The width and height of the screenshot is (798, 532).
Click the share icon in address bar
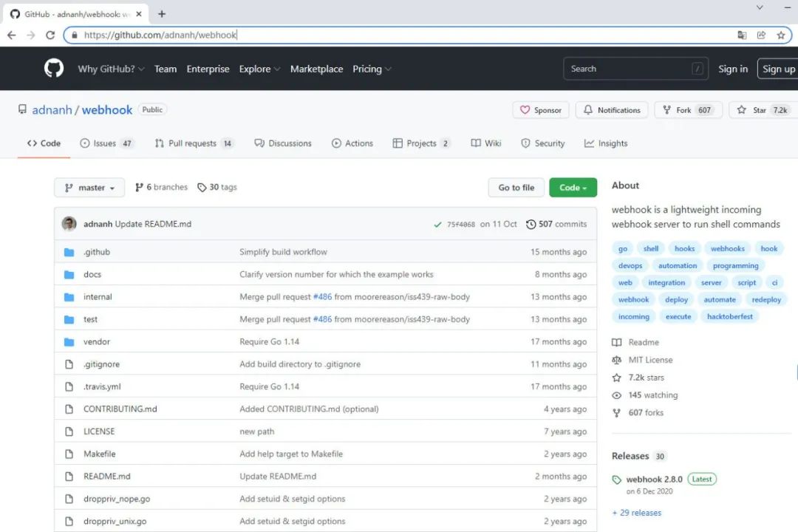(761, 35)
